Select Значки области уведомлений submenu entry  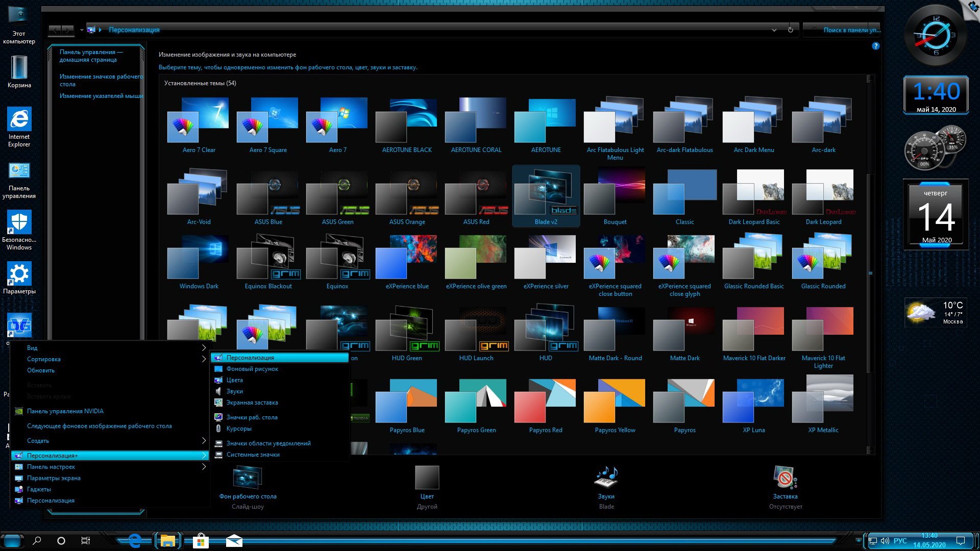(280, 443)
